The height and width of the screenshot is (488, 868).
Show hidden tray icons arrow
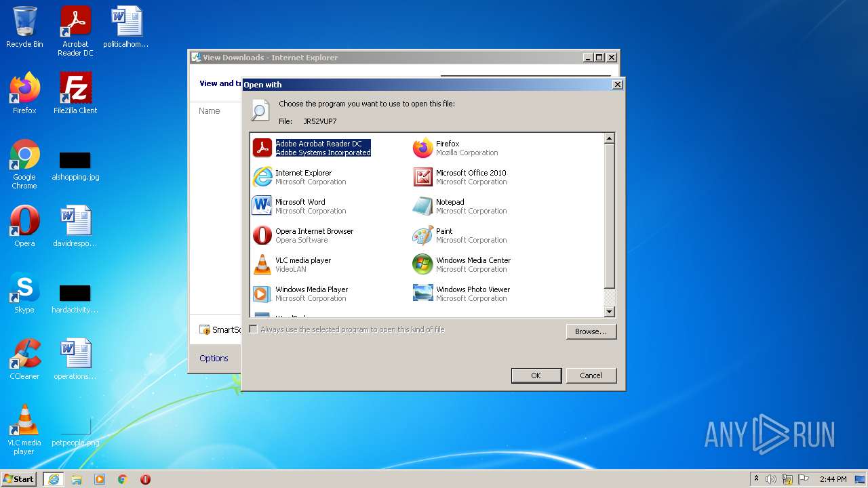(756, 479)
